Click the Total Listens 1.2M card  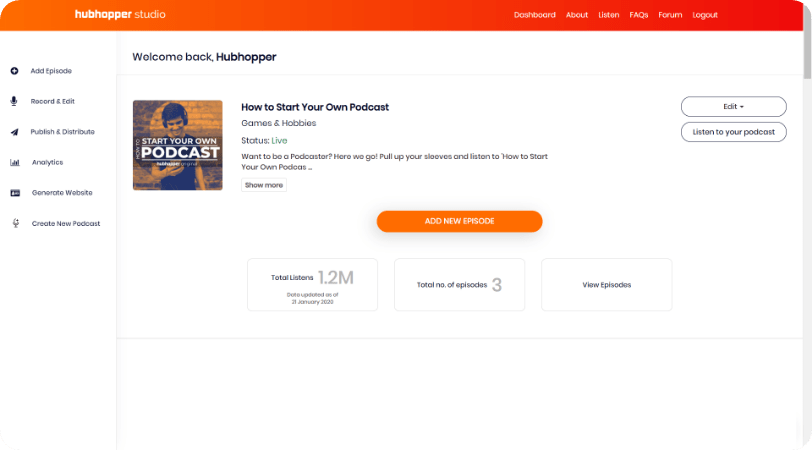pos(312,285)
